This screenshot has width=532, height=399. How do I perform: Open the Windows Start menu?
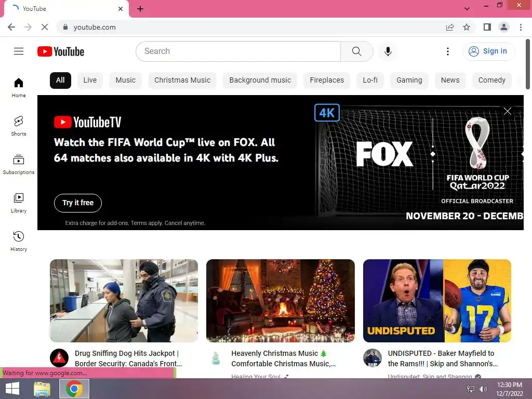coord(12,389)
